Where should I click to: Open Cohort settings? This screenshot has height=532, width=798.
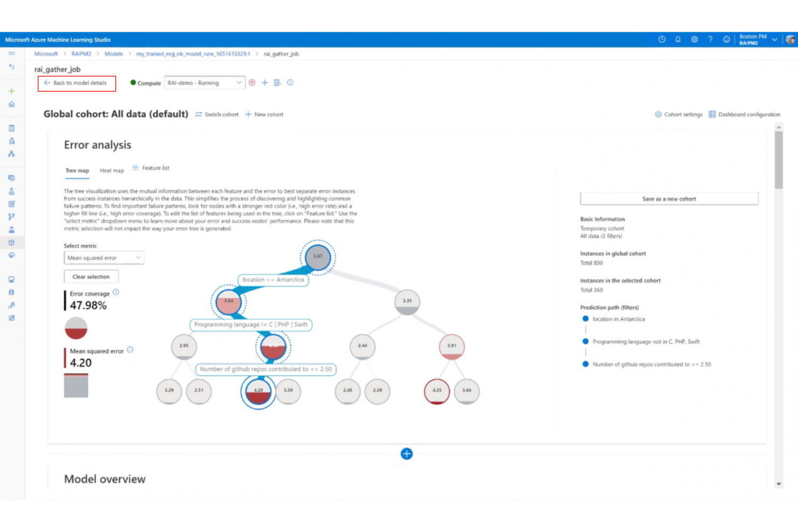(x=679, y=114)
